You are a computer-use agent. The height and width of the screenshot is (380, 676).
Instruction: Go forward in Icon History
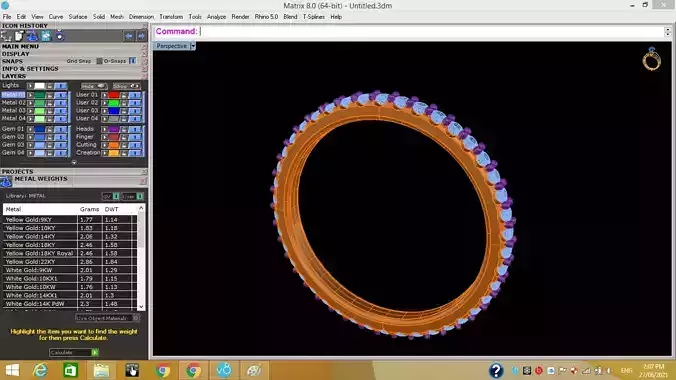tap(141, 36)
